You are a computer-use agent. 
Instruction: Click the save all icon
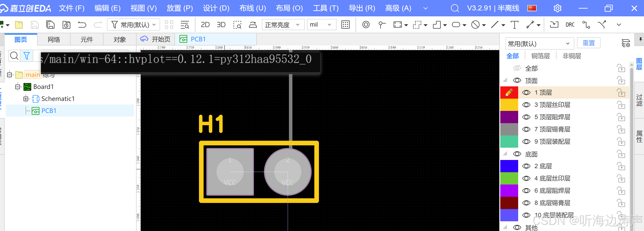50,25
